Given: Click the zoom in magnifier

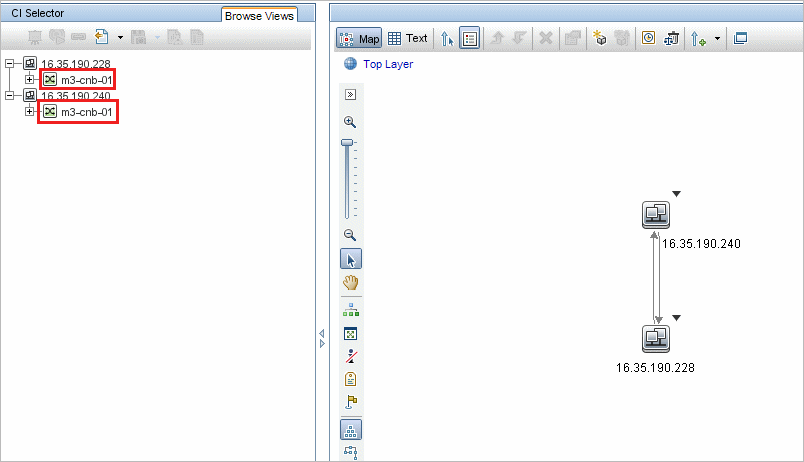Looking at the screenshot, I should tap(350, 122).
